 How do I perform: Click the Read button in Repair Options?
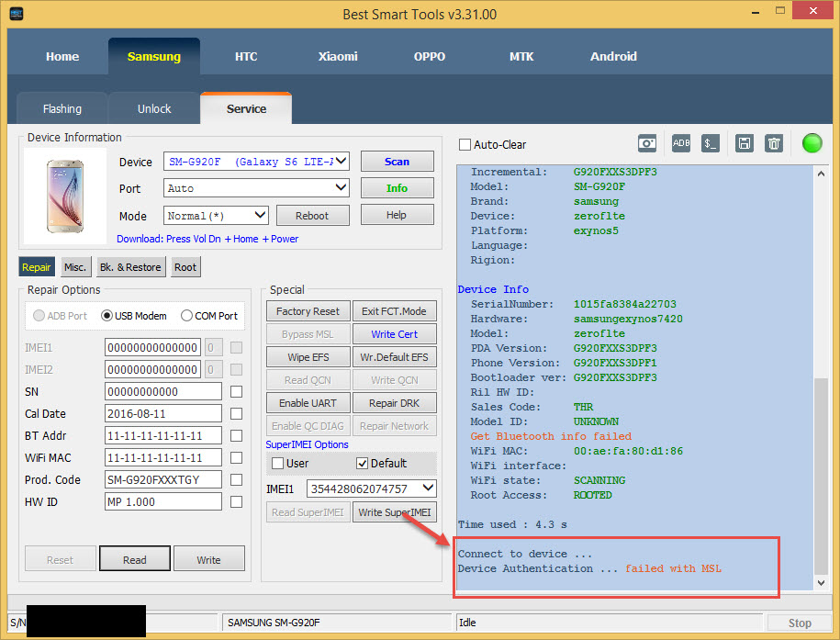[x=134, y=559]
